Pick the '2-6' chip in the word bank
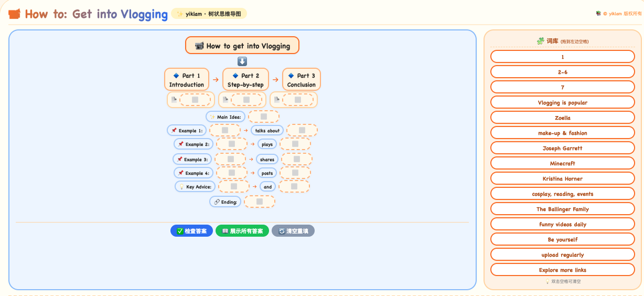Image resolution: width=644 pixels, height=296 pixels. pos(563,72)
